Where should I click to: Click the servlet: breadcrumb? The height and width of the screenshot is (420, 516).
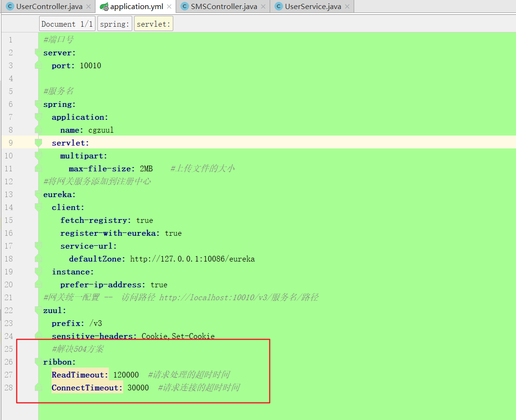[153, 24]
